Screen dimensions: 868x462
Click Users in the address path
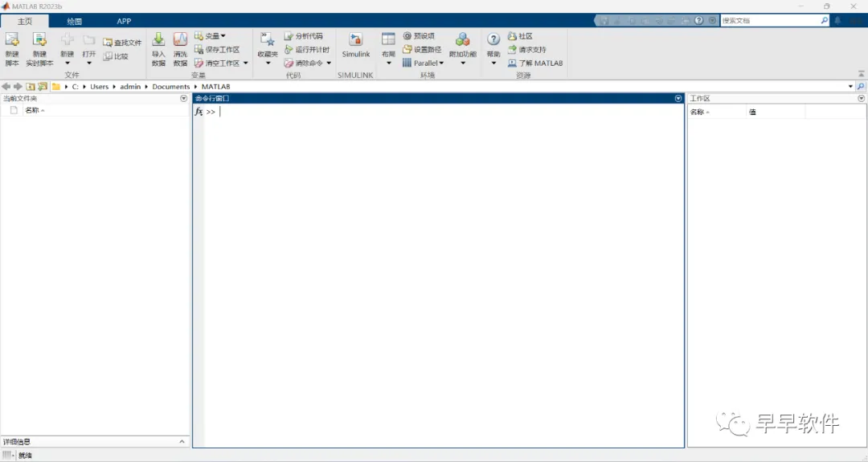[x=99, y=86]
